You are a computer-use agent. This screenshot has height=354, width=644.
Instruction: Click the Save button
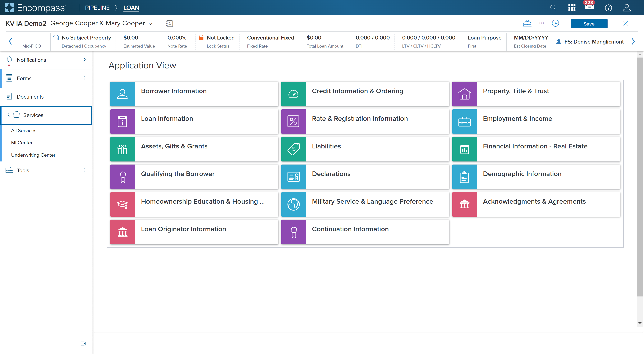[x=589, y=24]
